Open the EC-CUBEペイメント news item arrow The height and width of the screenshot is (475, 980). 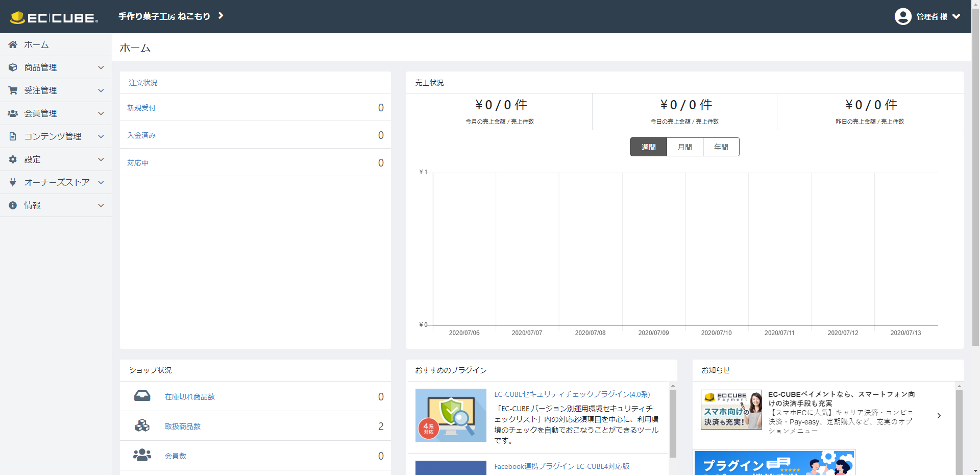(939, 416)
